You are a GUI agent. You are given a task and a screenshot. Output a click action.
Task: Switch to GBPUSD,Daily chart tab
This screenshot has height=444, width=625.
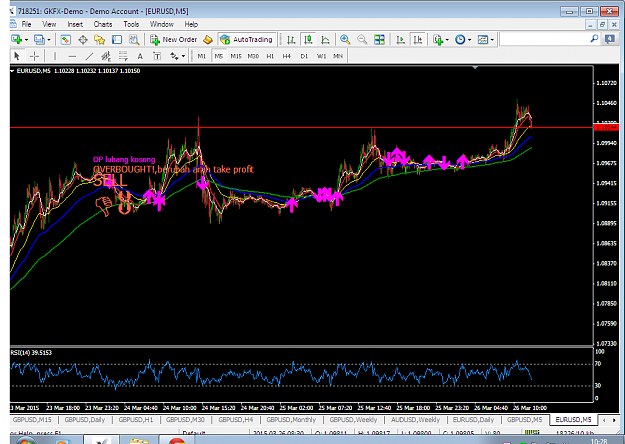85,420
